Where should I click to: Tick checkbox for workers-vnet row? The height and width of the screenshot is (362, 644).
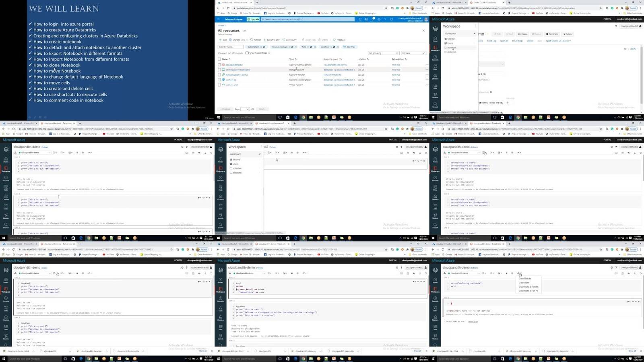tap(219, 85)
